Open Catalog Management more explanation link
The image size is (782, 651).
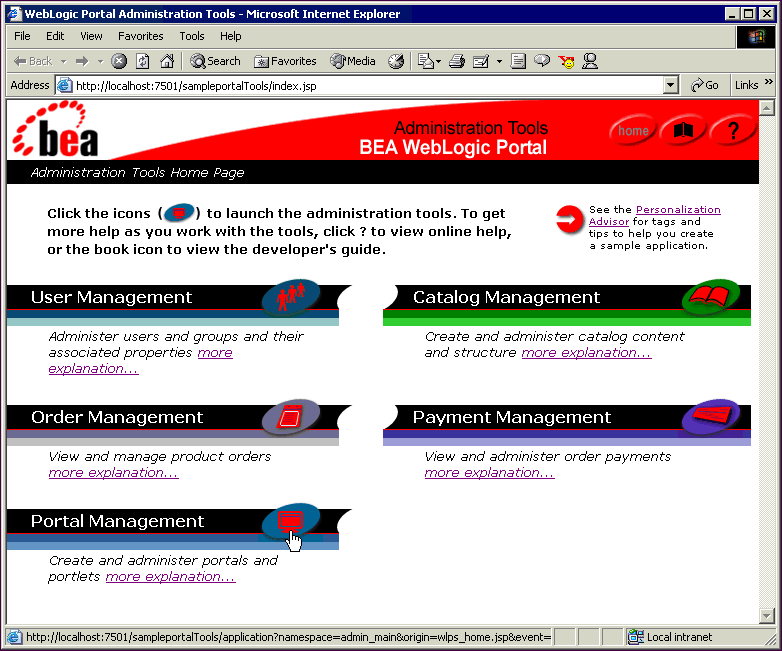coord(586,353)
